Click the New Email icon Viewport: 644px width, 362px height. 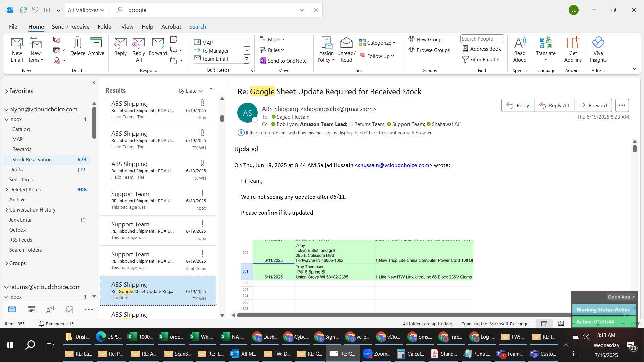tap(17, 50)
